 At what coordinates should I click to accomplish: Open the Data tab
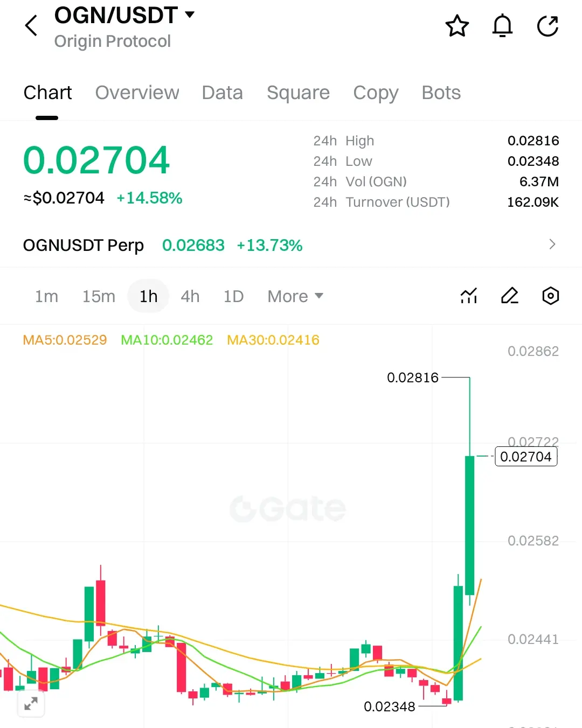(x=222, y=93)
